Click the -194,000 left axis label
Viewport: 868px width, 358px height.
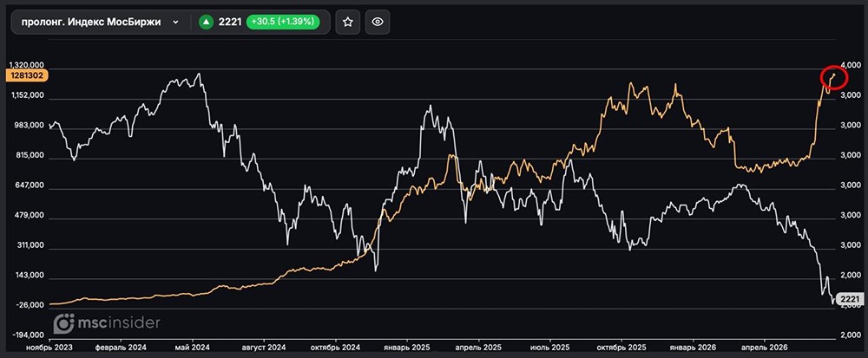click(27, 335)
